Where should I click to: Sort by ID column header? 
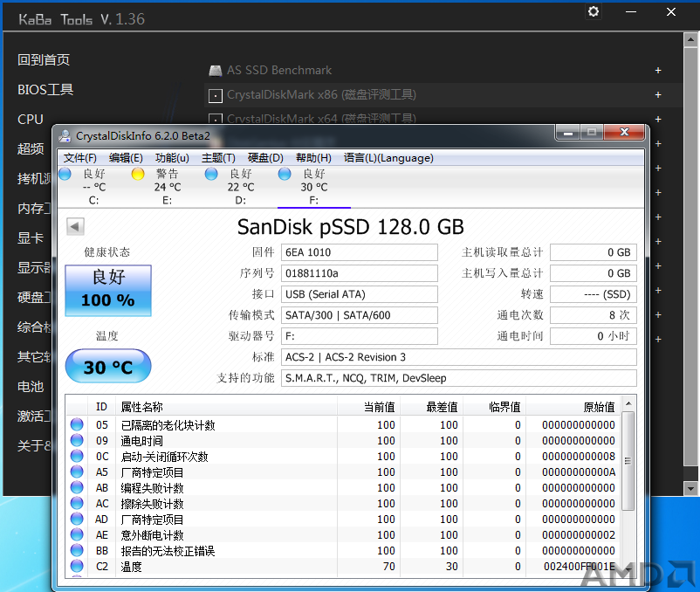tap(101, 407)
